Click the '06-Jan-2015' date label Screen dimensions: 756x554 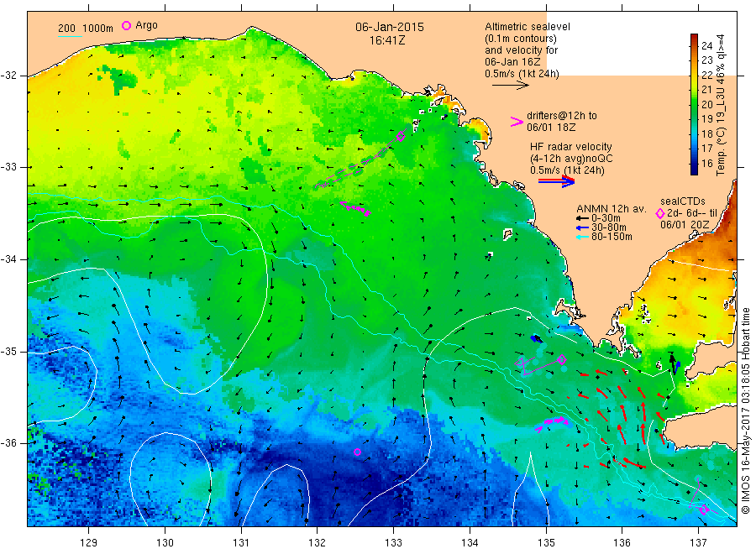pos(390,27)
